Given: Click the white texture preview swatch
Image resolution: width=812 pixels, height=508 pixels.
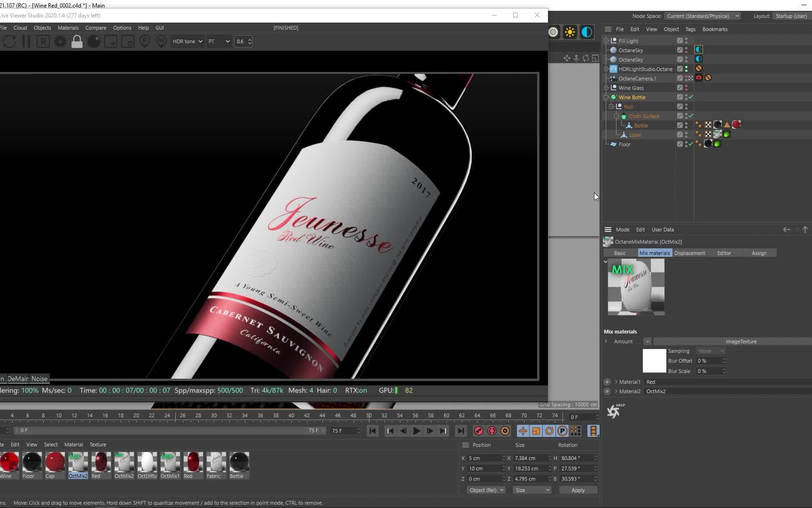Looking at the screenshot, I should click(654, 361).
